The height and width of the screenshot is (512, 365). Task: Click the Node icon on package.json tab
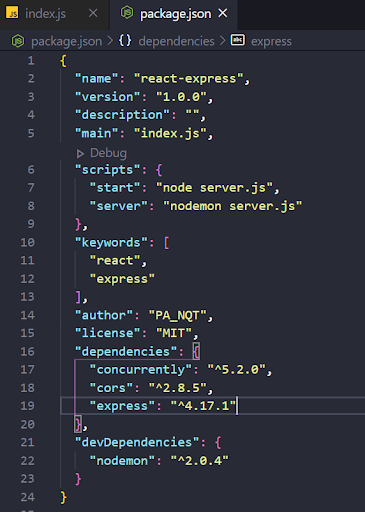pyautogui.click(x=127, y=13)
